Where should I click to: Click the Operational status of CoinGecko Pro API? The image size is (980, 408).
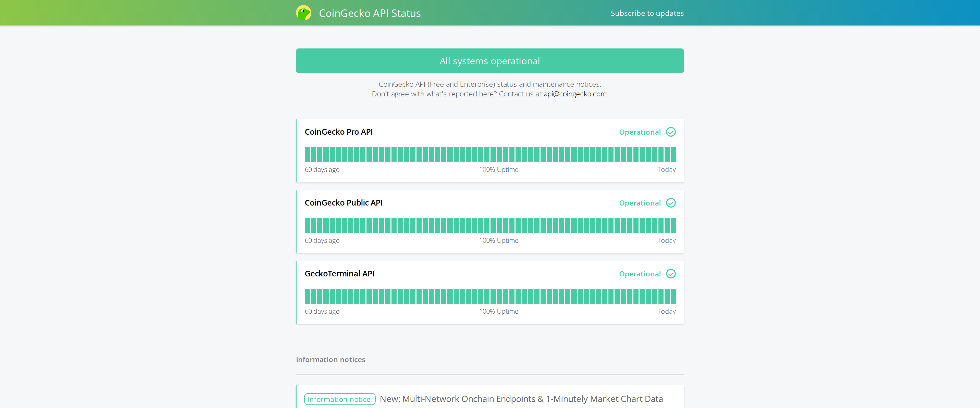click(x=640, y=132)
